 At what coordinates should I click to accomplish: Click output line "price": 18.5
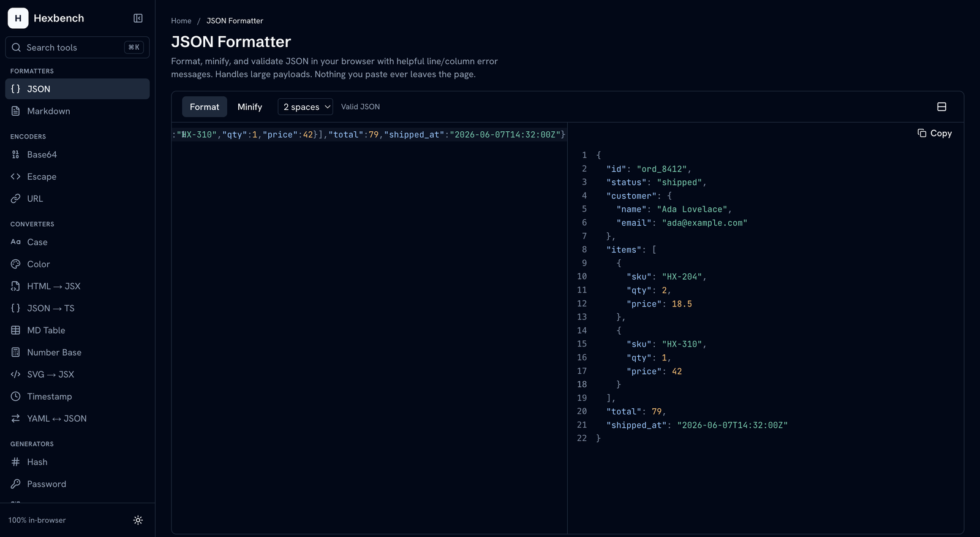(659, 303)
